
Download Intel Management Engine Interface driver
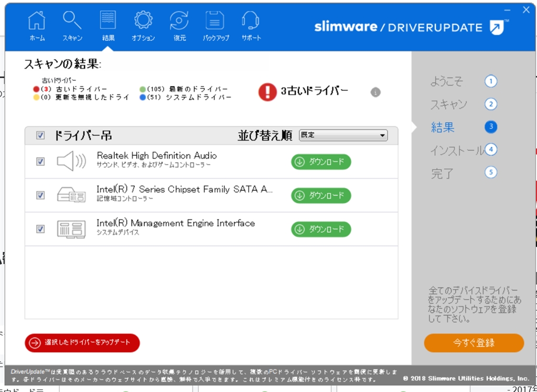321,230
